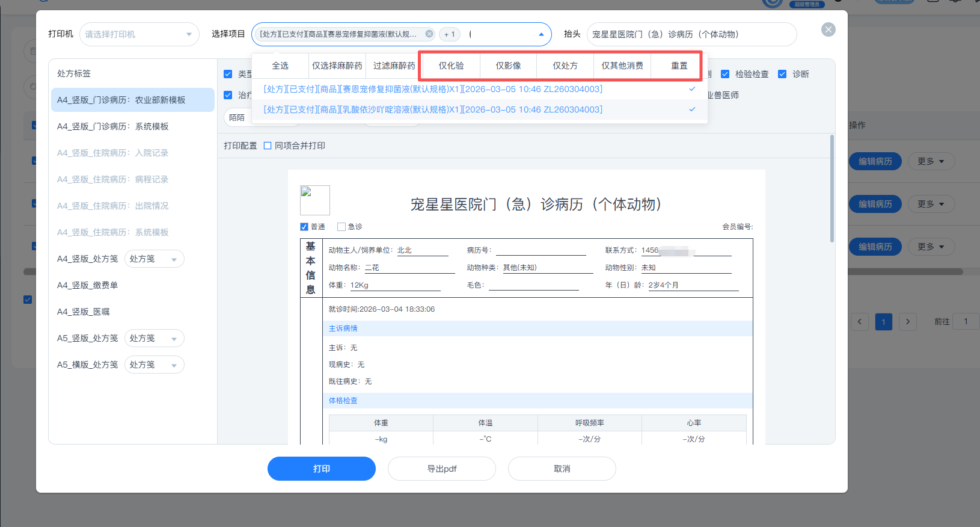Uncheck the 诊断 checkbox
This screenshot has width=980, height=527.
click(x=782, y=74)
